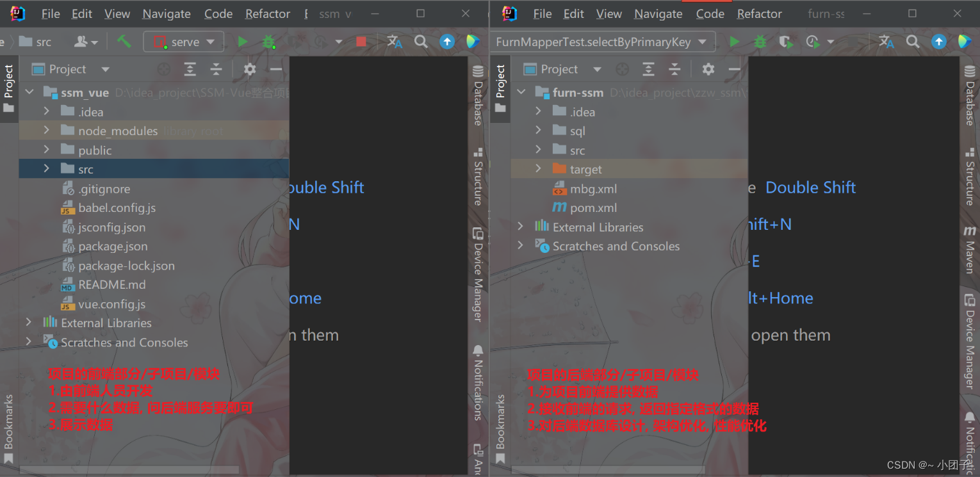Click the red Stop icon in ssm_vue window
The image size is (980, 477).
[x=361, y=42]
